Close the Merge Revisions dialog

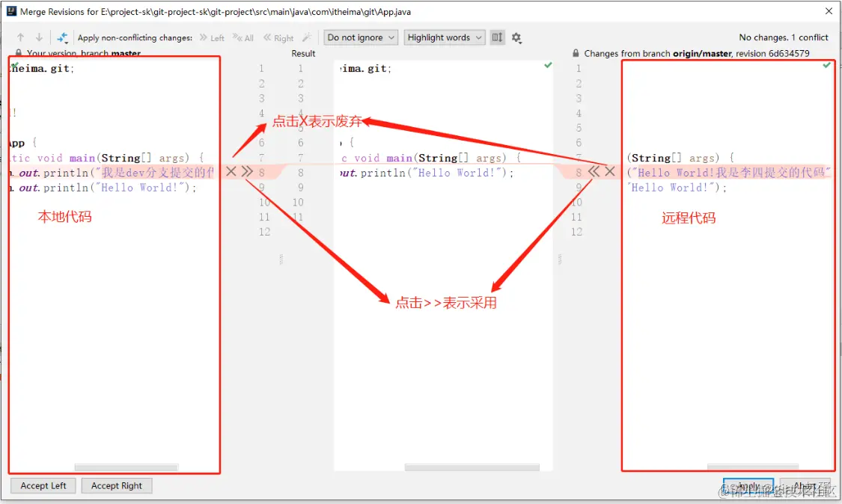pyautogui.click(x=829, y=10)
